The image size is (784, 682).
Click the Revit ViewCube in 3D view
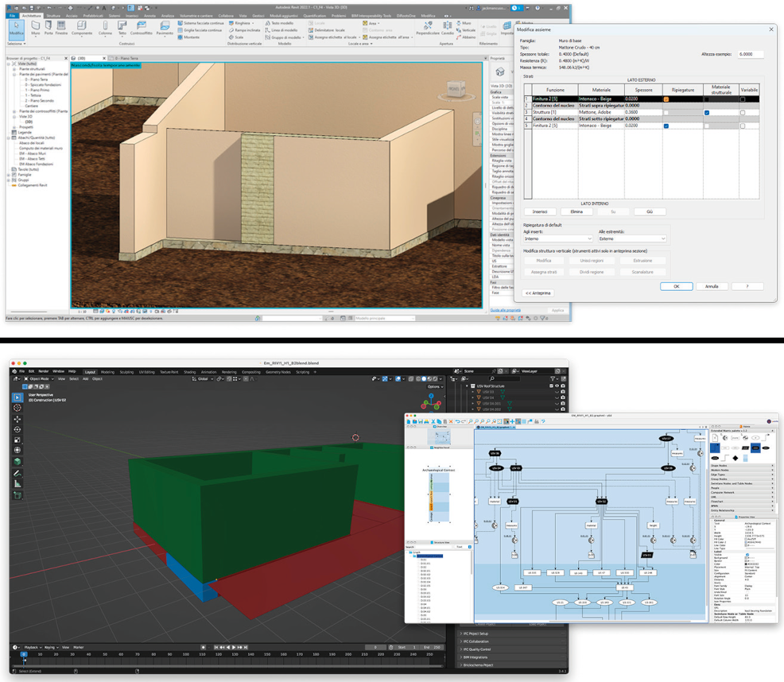coord(454,89)
